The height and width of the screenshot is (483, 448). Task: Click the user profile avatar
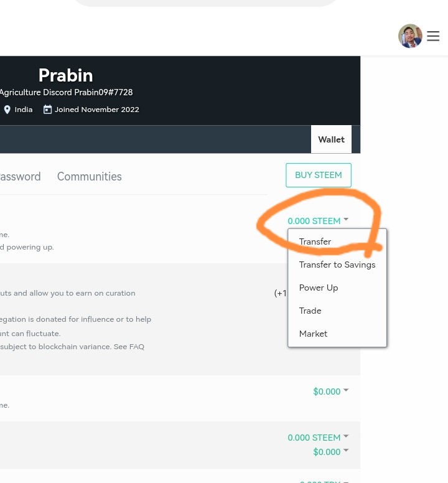click(x=410, y=36)
